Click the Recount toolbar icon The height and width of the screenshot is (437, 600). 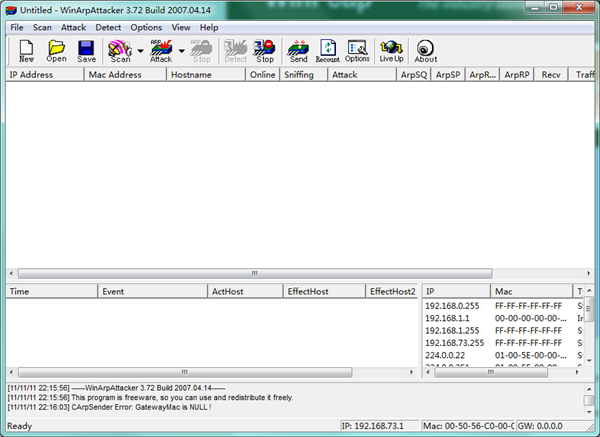click(x=328, y=51)
